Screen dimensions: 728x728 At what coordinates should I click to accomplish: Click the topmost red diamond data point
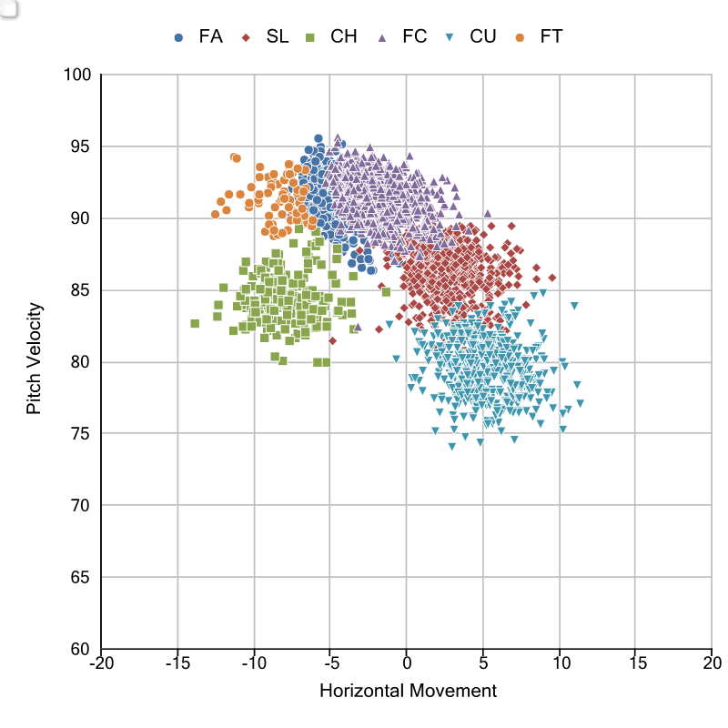511,226
